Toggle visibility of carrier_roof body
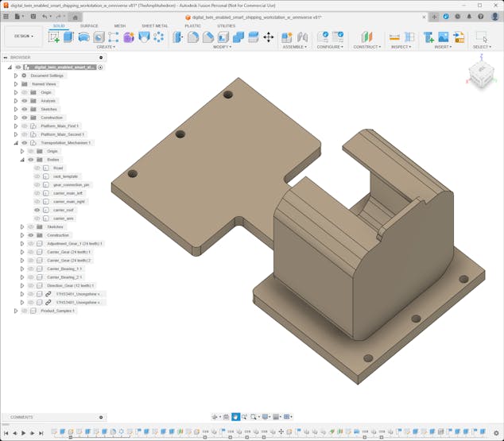This screenshot has height=441, width=504. 37,210
